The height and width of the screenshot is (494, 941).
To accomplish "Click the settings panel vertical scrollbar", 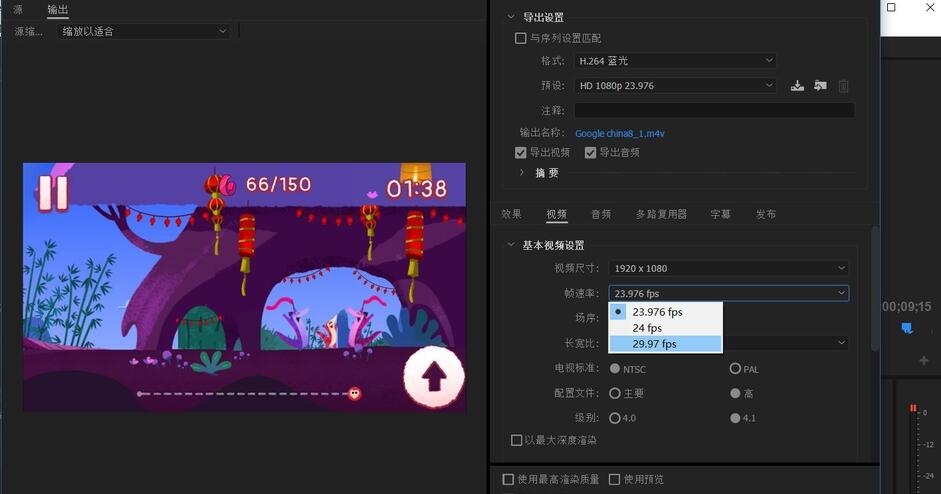I will coord(875,288).
